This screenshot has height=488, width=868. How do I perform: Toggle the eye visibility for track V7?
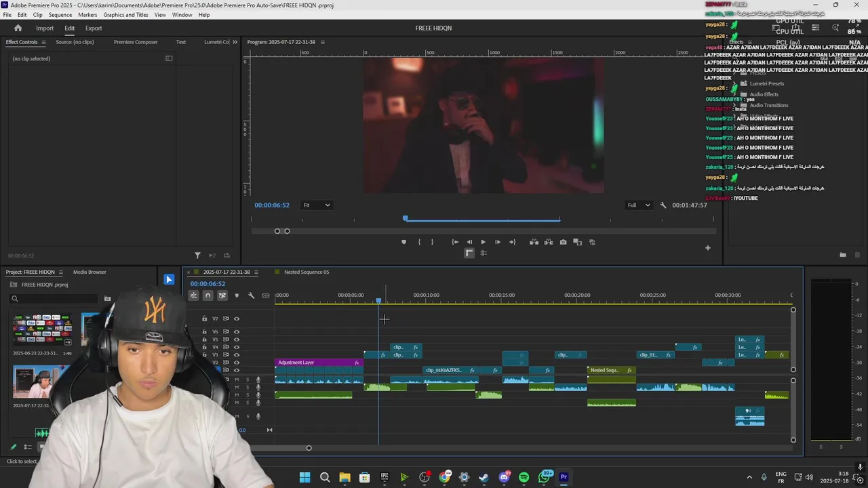pos(237,319)
